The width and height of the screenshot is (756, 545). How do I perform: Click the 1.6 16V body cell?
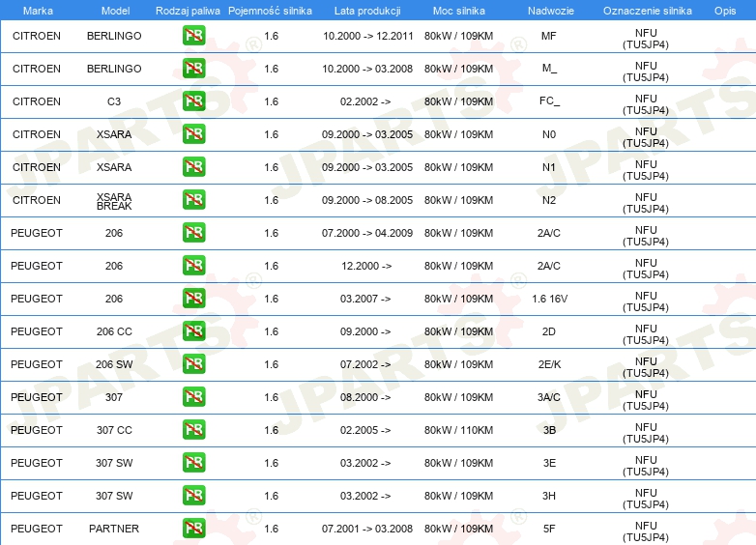click(550, 299)
